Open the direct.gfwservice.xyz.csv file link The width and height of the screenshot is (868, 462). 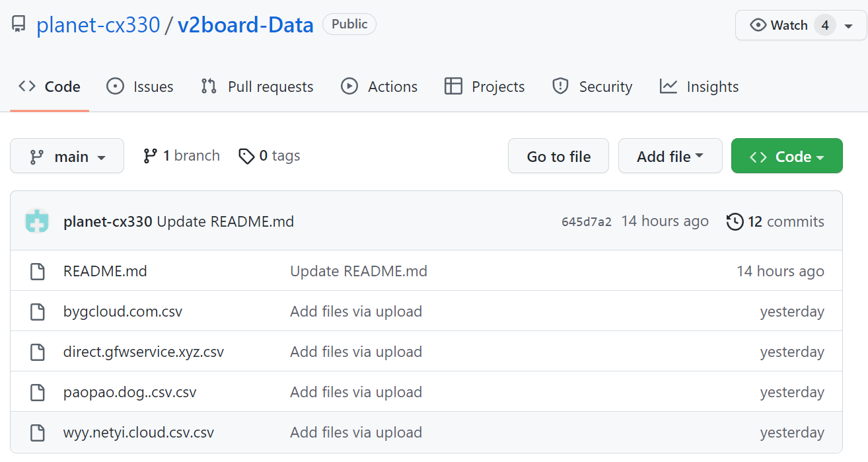[x=143, y=352]
